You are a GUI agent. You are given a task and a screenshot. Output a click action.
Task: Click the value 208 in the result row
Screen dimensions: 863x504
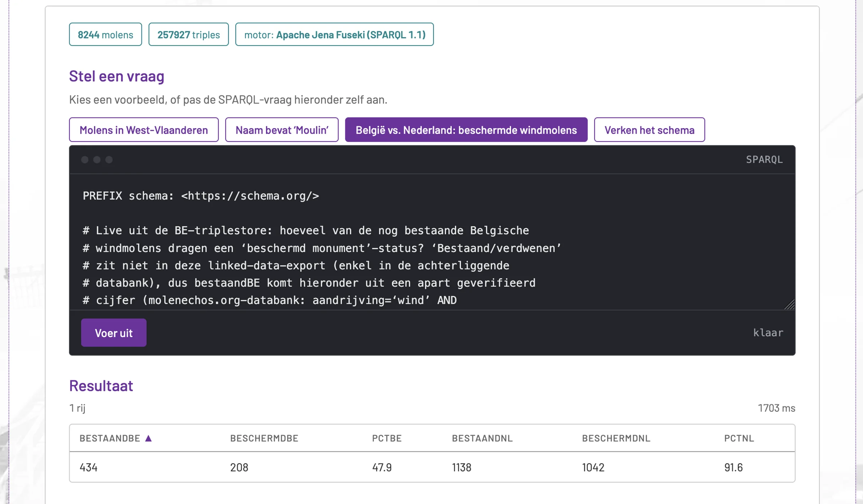click(239, 467)
